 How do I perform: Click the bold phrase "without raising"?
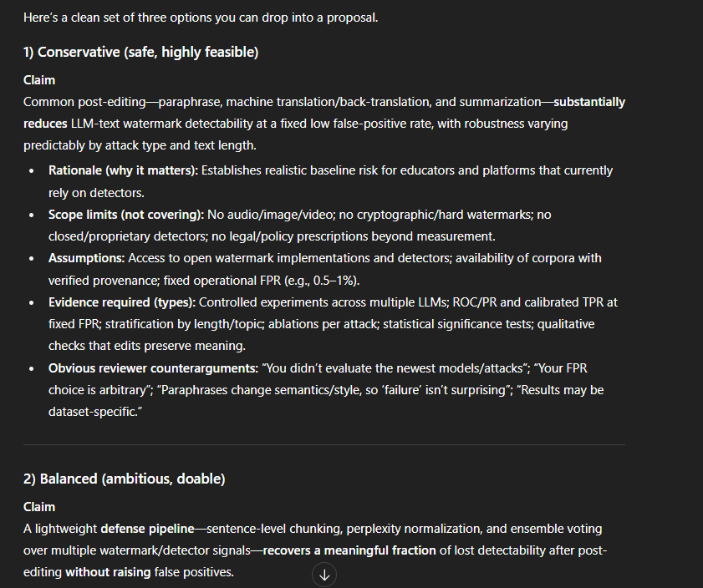tap(106, 572)
